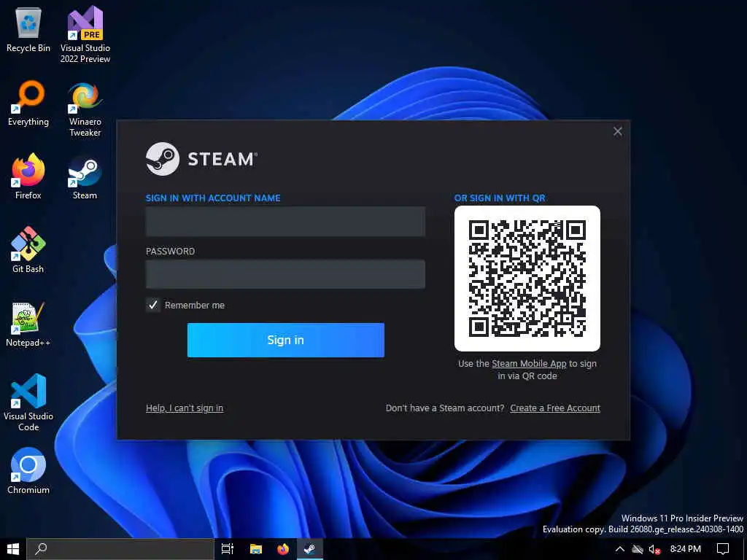
Task: Open the Create a Free Account link
Action: point(555,408)
